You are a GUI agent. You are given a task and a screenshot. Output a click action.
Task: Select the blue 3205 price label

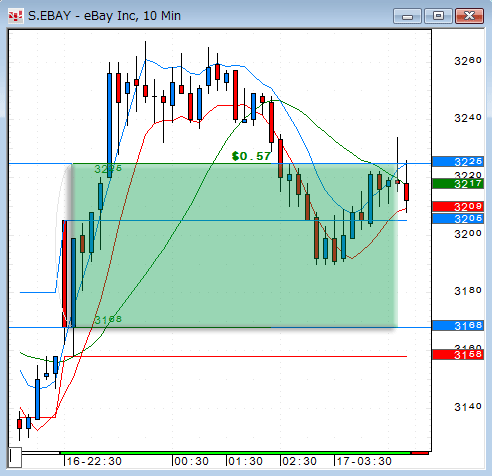click(458, 218)
